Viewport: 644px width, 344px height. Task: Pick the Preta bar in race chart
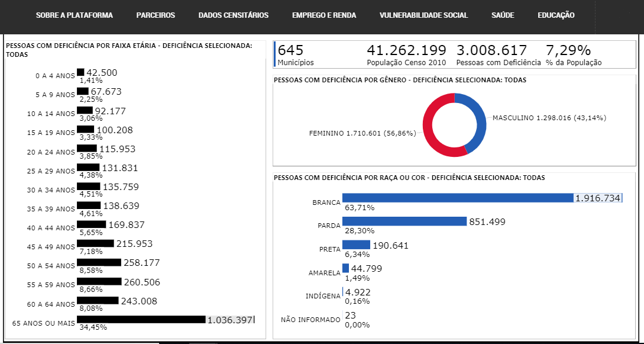tap(356, 245)
